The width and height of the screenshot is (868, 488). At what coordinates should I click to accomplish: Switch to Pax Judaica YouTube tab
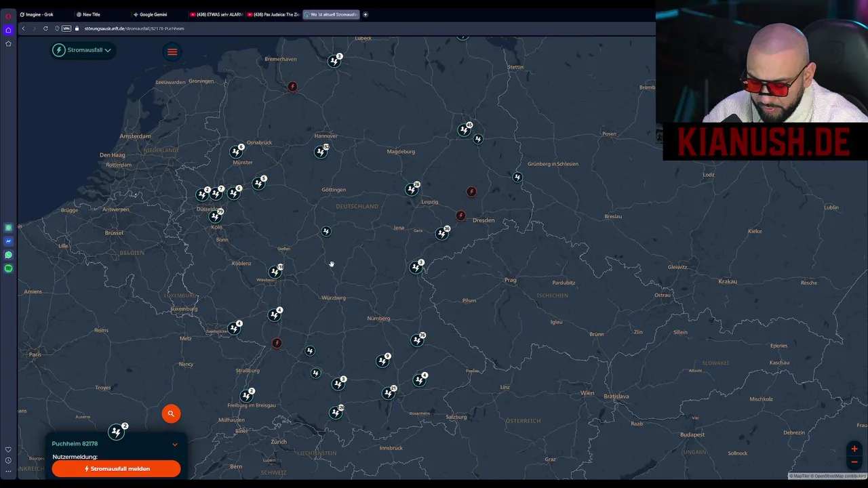point(273,14)
